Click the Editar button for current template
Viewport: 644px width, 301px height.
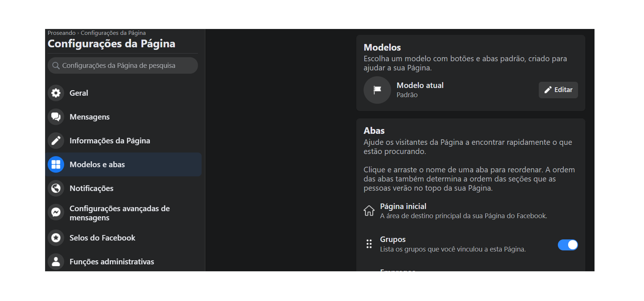pos(558,90)
